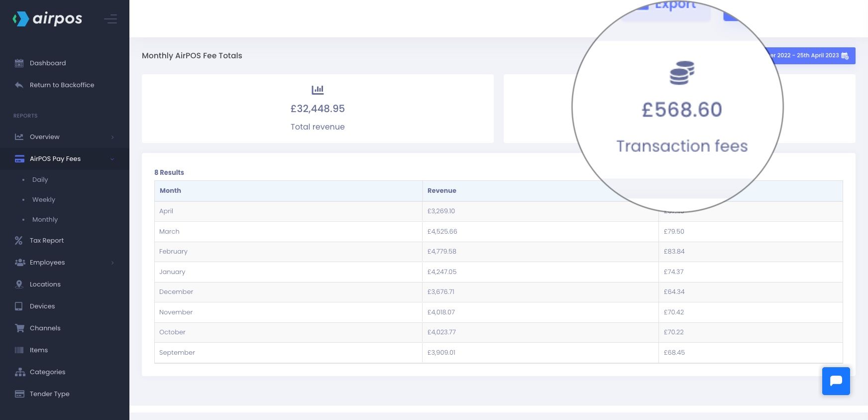Click the Revenue column header
Viewport: 868px width, 420px height.
pos(441,191)
